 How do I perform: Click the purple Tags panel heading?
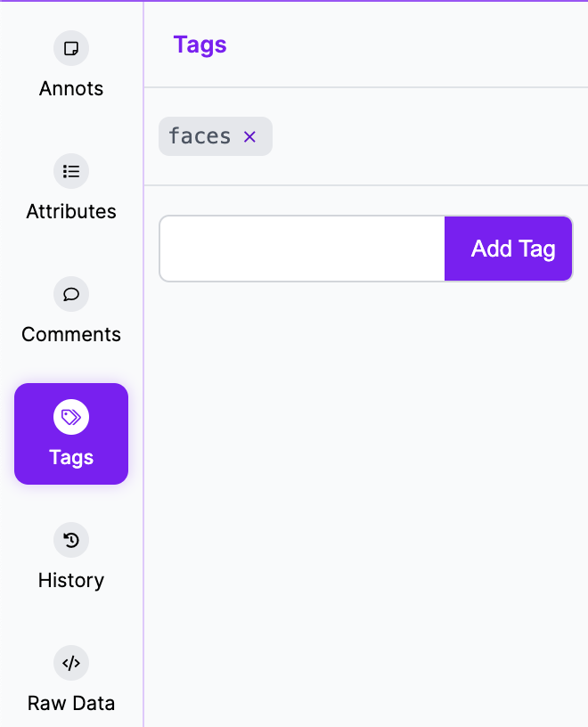(x=200, y=45)
